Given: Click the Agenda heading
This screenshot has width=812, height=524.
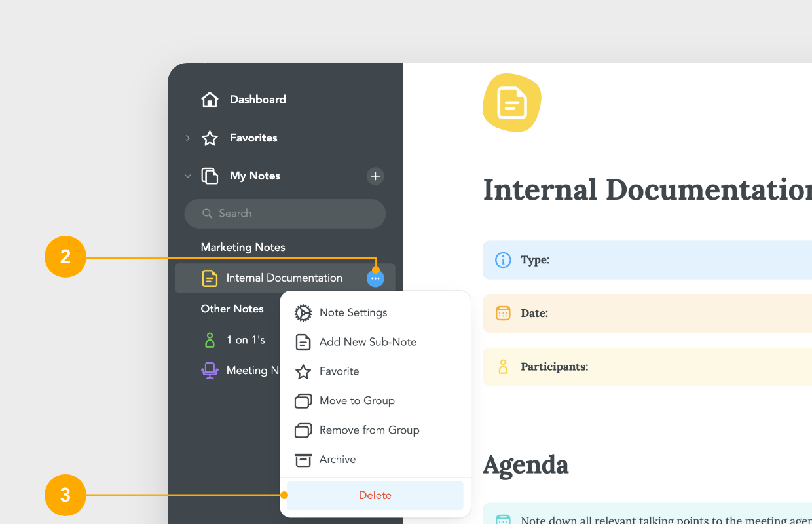Looking at the screenshot, I should tap(526, 465).
